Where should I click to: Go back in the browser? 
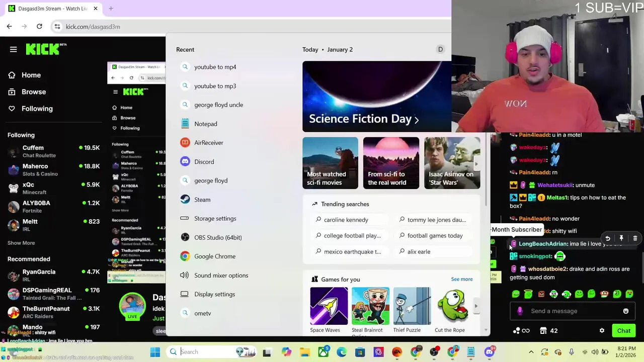click(9, 26)
